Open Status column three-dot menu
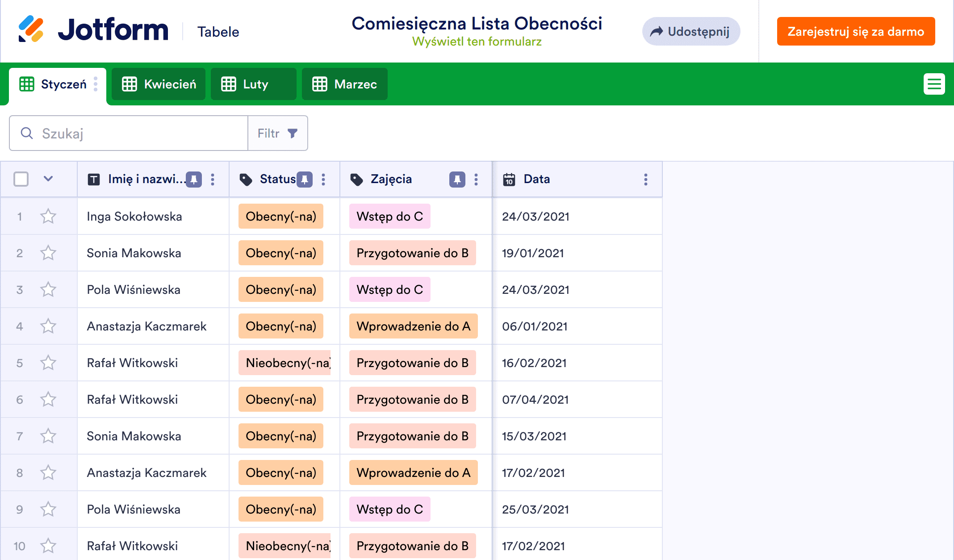Screen dimensions: 954x560 pos(323,180)
